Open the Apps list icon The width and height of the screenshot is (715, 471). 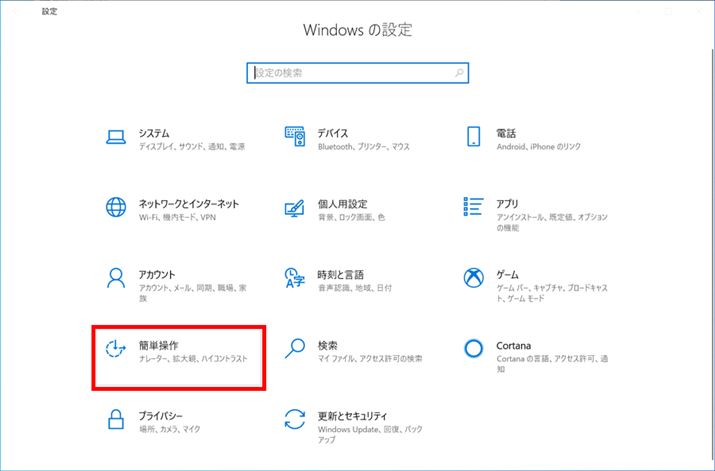tap(474, 207)
